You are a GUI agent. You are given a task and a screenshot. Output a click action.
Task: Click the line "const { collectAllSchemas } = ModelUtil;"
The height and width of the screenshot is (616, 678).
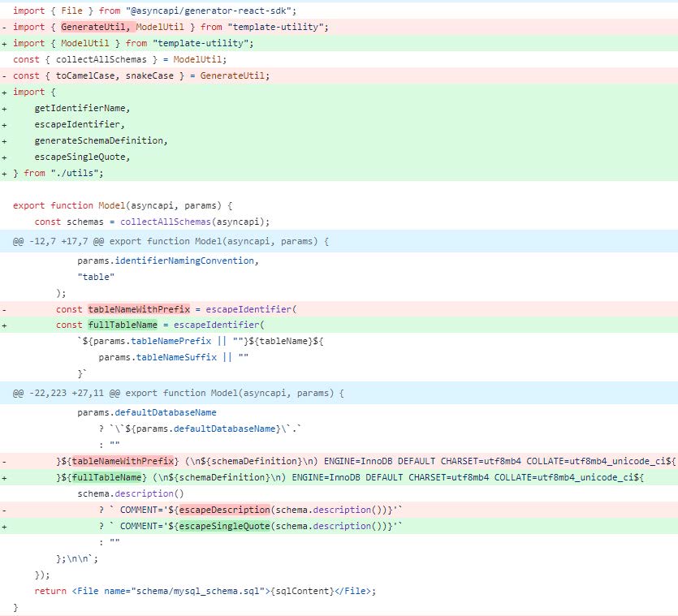click(x=339, y=60)
